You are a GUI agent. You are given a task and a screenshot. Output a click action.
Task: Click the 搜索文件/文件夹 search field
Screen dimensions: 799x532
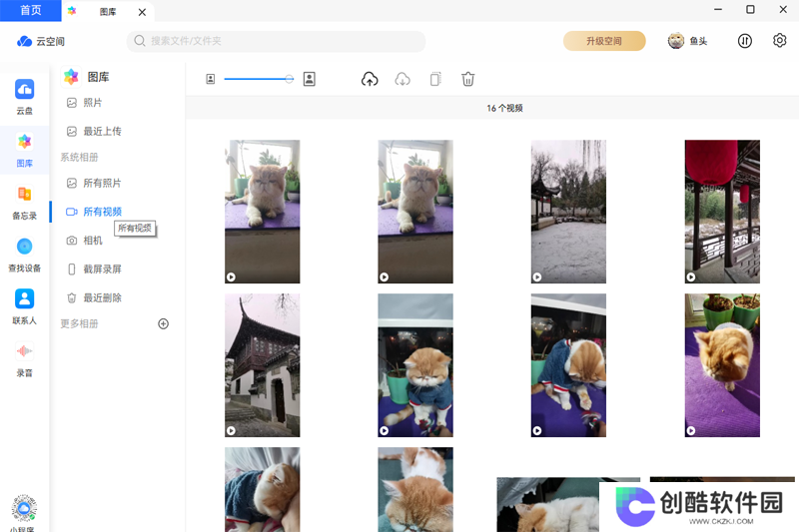pos(277,41)
